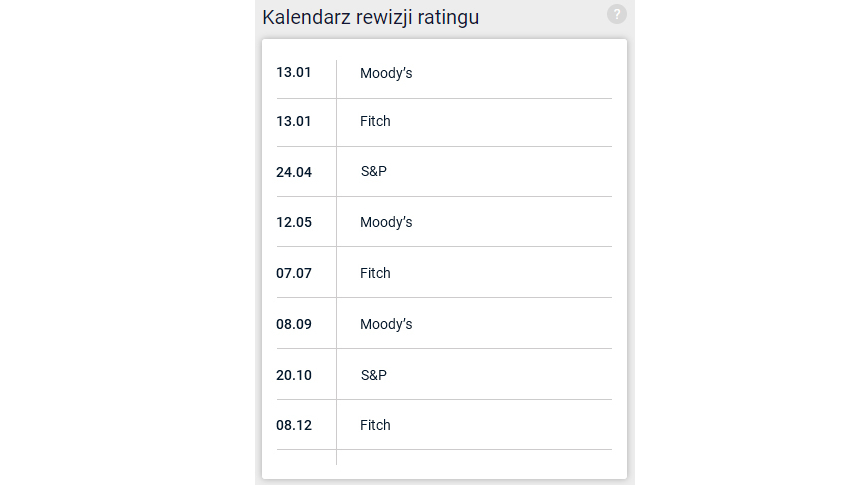This screenshot has width=868, height=485.
Task: Open Fitch review listed for 07.07
Action: coord(375,273)
